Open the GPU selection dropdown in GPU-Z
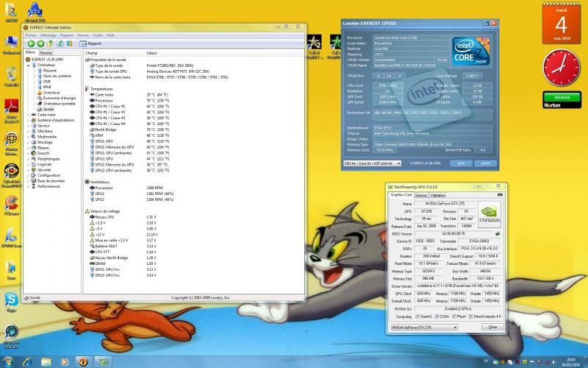 click(x=424, y=328)
